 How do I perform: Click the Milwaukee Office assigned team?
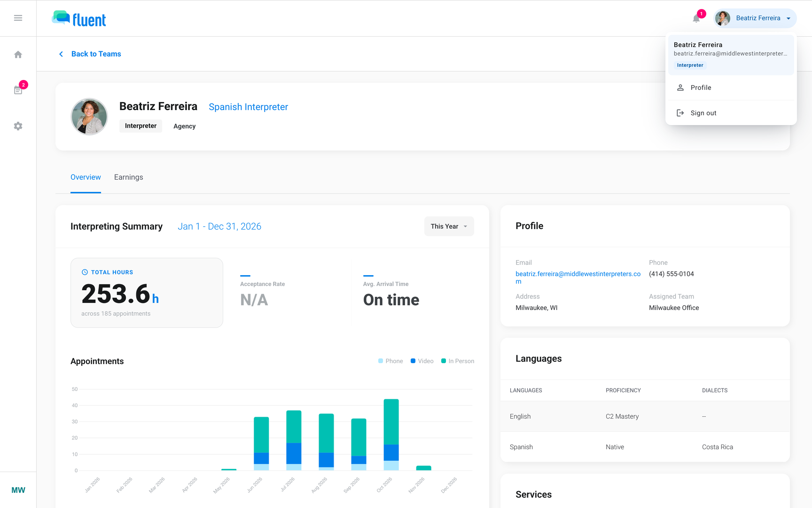674,308
